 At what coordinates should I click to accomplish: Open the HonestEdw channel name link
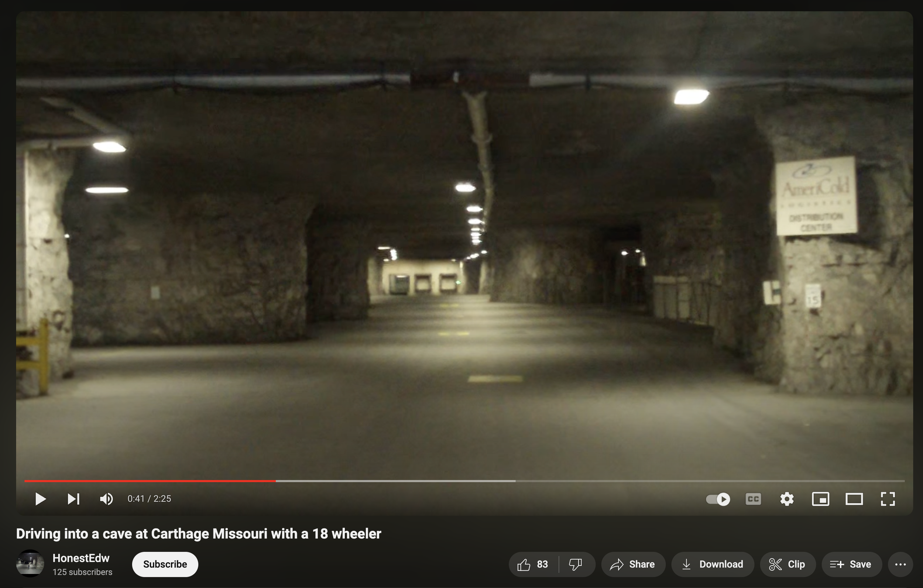click(x=81, y=558)
